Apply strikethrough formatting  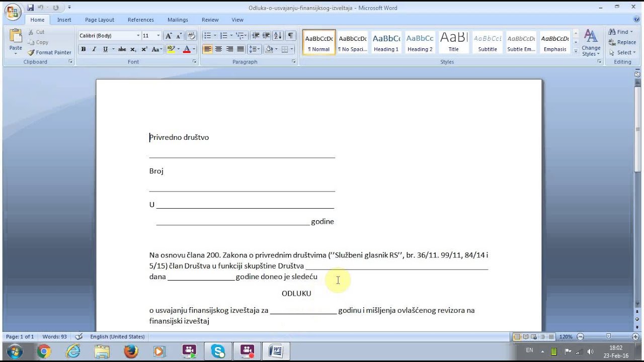coord(122,49)
